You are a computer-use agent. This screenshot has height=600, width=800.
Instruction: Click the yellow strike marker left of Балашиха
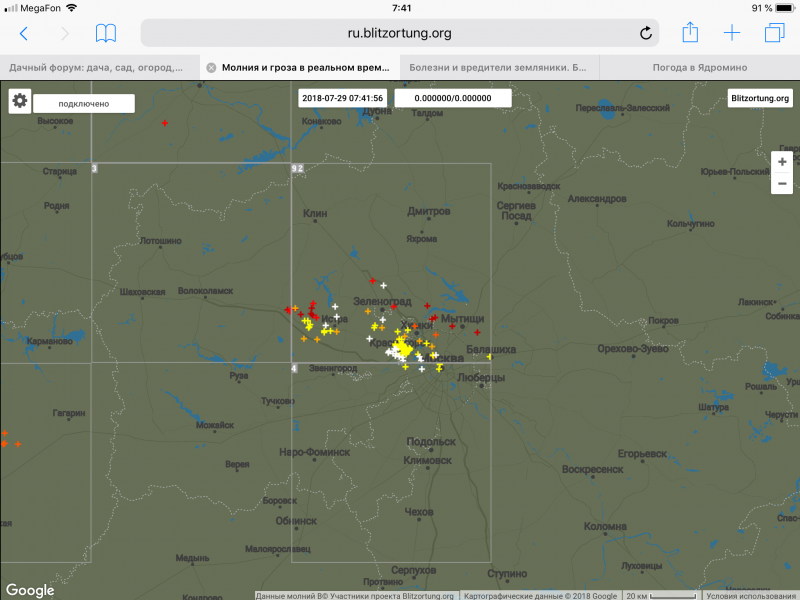click(489, 357)
